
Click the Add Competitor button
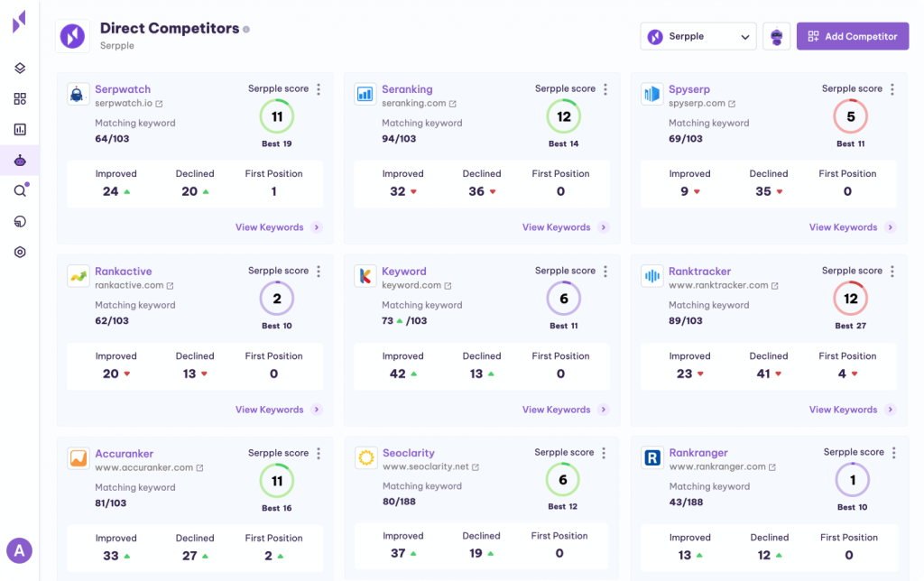pyautogui.click(x=852, y=35)
